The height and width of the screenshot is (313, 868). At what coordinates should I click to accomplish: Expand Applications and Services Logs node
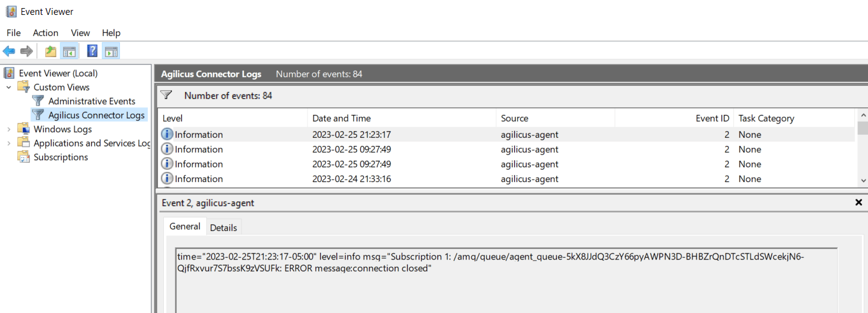tap(9, 143)
